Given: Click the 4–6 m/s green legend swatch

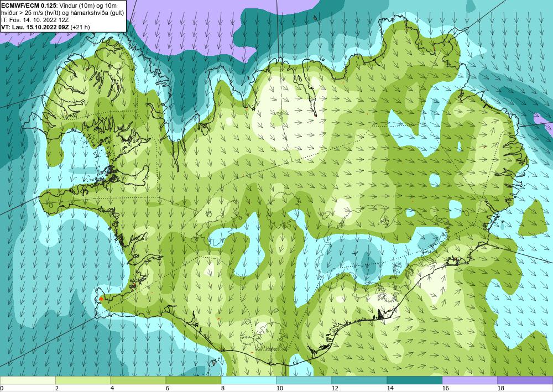Looking at the screenshot, I should (x=138, y=380).
